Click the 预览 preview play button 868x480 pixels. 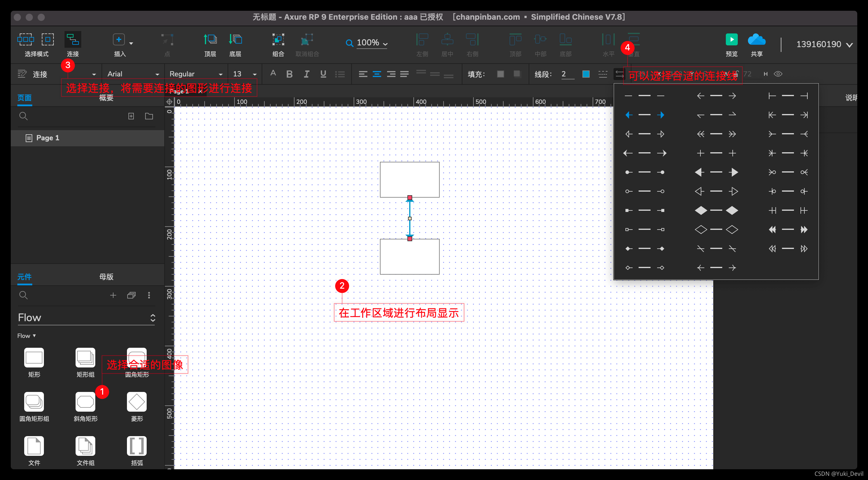(731, 40)
